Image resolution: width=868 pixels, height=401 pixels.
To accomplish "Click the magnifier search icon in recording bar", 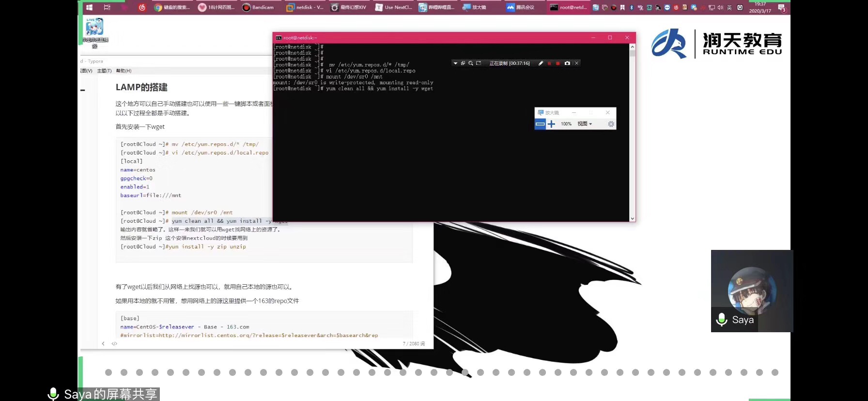I will [470, 63].
